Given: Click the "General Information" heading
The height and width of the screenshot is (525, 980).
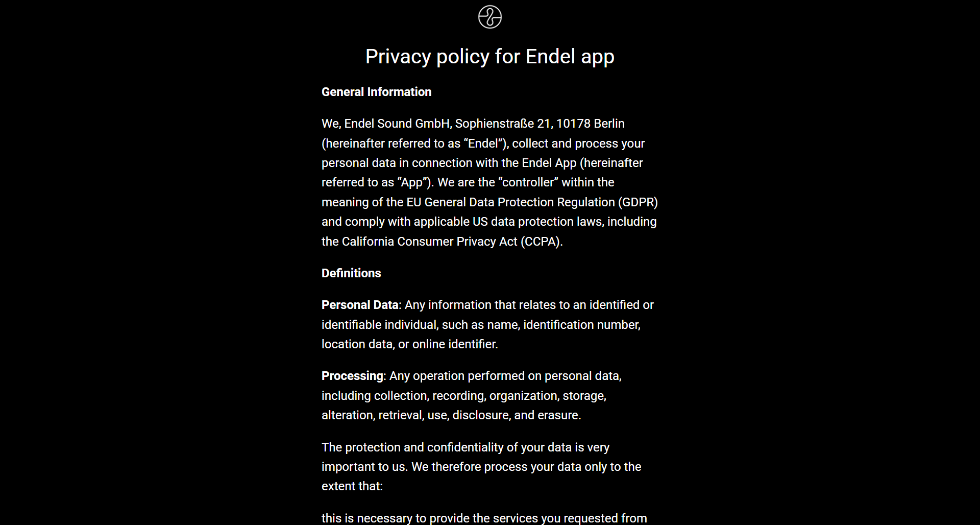Looking at the screenshot, I should tap(376, 92).
